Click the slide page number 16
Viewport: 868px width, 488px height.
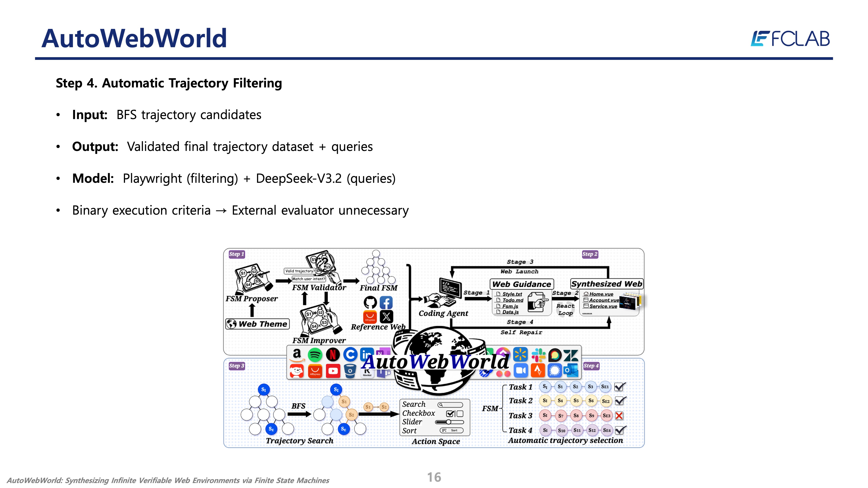[x=434, y=477]
